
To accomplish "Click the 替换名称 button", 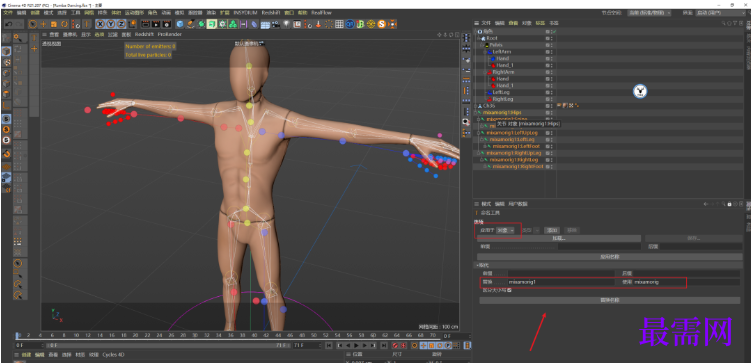I will [x=610, y=300].
